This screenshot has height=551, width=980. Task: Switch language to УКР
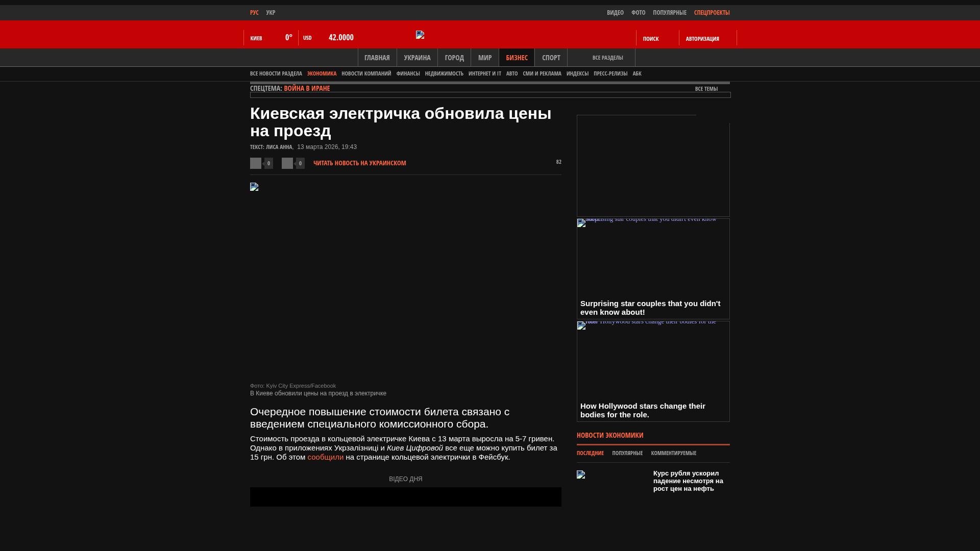point(271,13)
